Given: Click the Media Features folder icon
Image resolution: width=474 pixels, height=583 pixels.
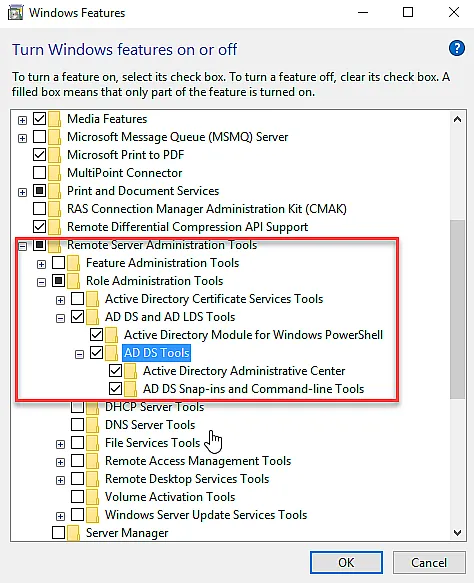Looking at the screenshot, I should tap(55, 119).
